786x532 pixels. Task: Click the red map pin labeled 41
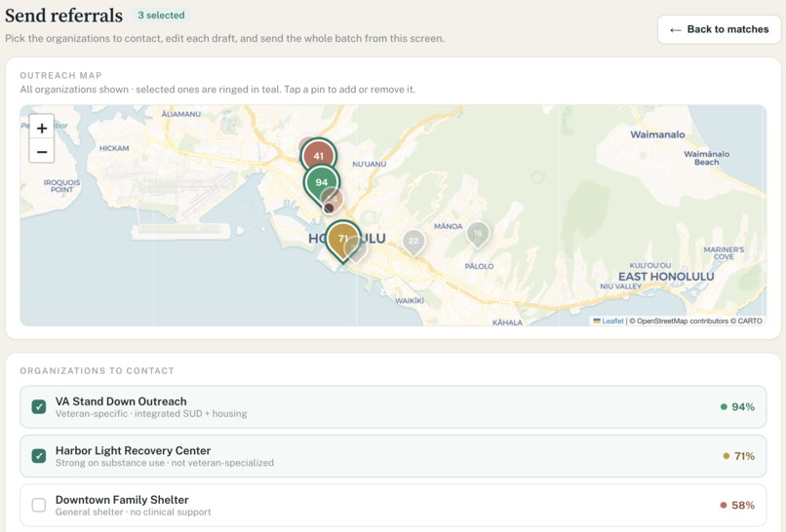[x=318, y=156]
